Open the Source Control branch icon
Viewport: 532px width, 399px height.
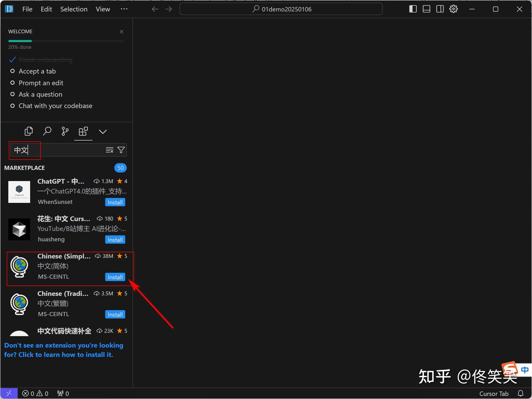click(65, 131)
